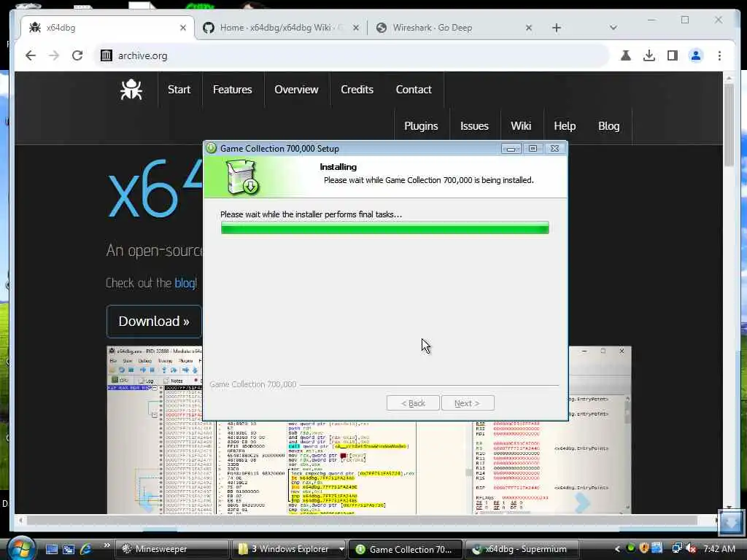The image size is (747, 560).
Task: Click the disabled Back button in the installer
Action: pyautogui.click(x=413, y=402)
